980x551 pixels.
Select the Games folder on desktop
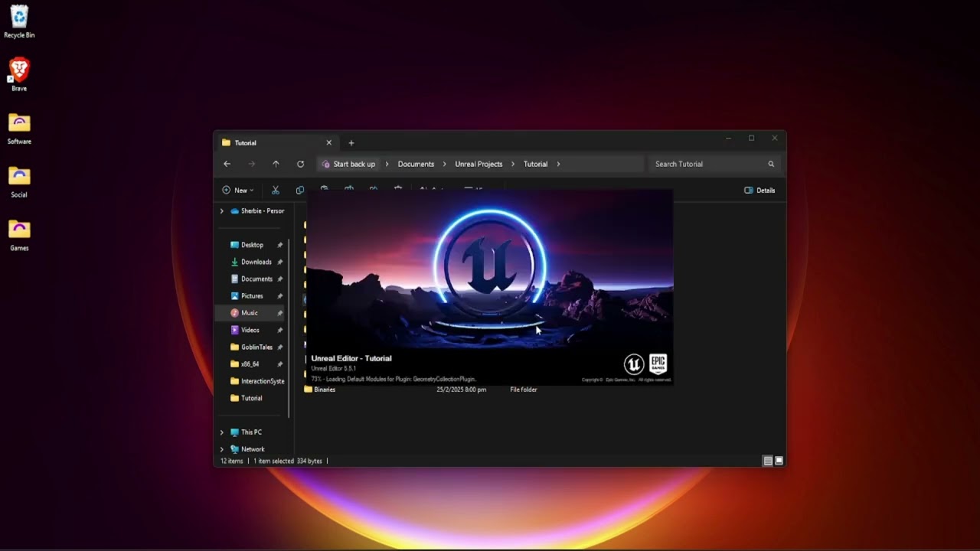coord(19,236)
